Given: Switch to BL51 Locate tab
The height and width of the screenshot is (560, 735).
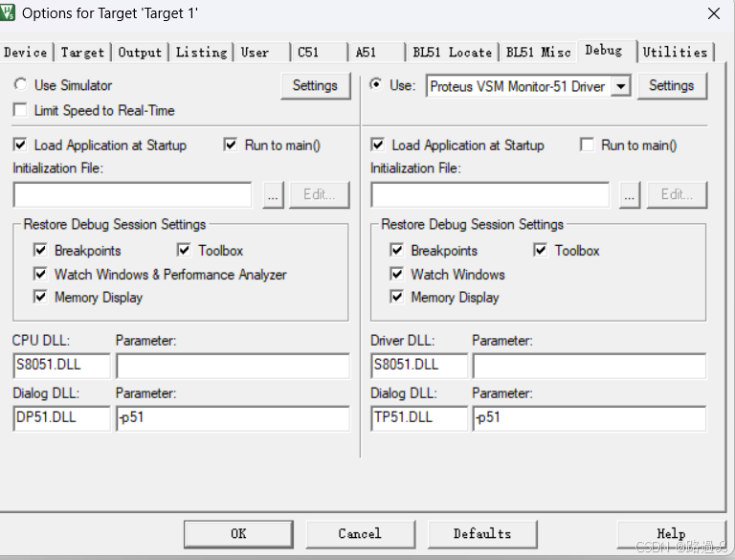Looking at the screenshot, I should click(452, 52).
